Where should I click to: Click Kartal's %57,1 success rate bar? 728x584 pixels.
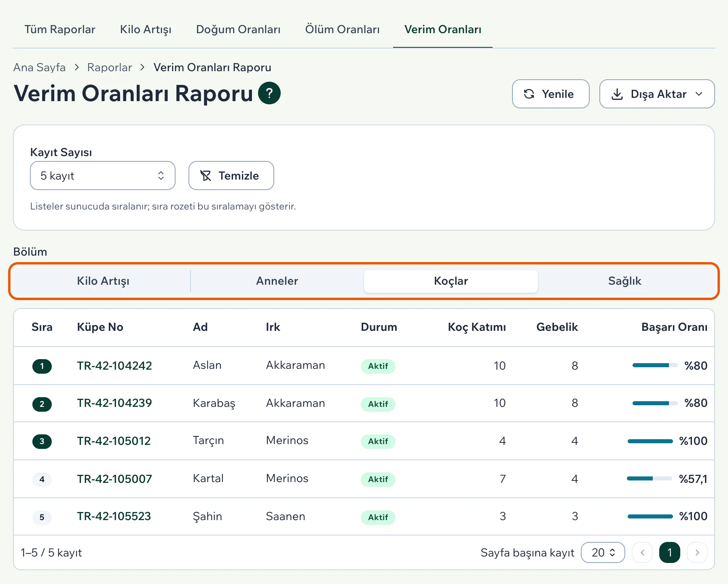tap(650, 478)
